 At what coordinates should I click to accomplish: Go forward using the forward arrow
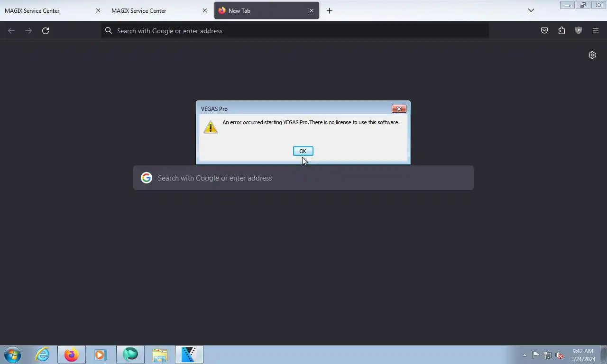coord(28,31)
